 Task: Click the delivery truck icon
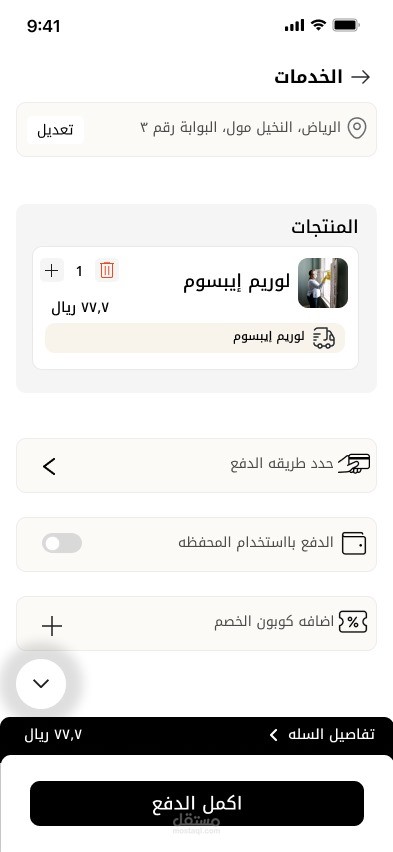coord(323,338)
